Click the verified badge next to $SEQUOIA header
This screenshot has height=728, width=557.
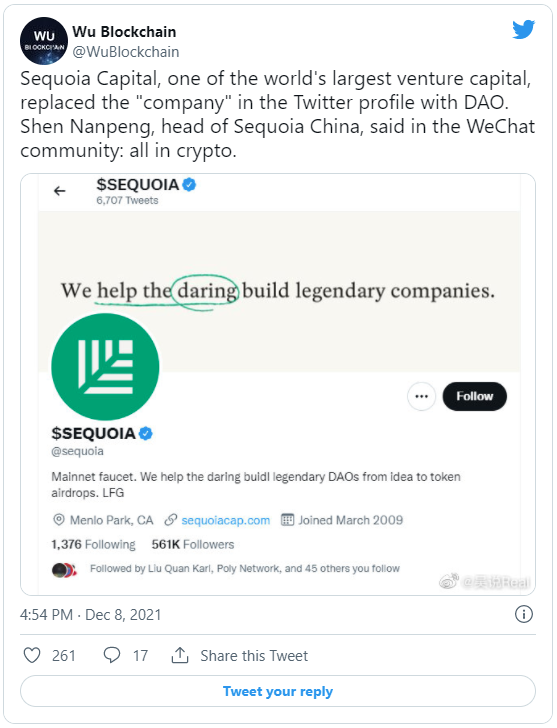tap(189, 185)
